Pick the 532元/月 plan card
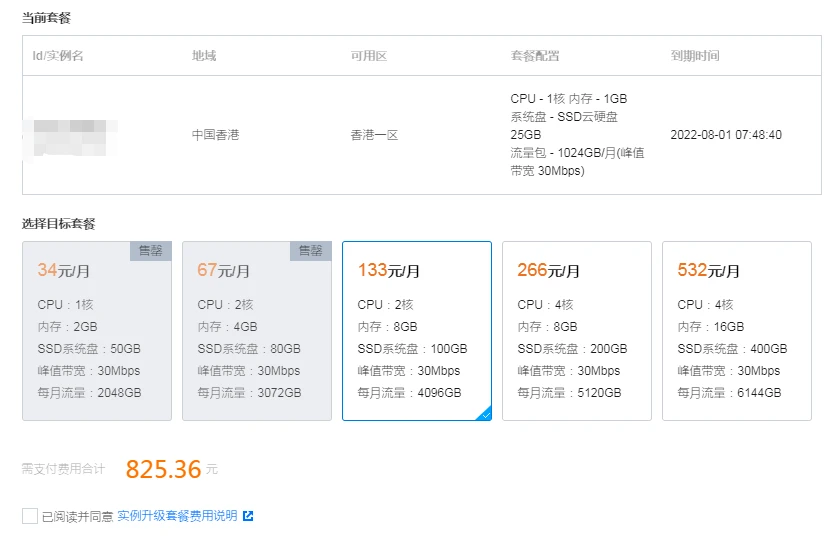The height and width of the screenshot is (541, 840). tap(736, 330)
